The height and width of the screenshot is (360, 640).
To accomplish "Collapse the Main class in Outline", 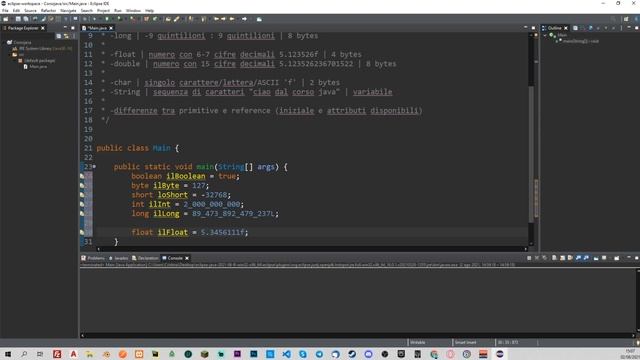I will click(x=545, y=36).
